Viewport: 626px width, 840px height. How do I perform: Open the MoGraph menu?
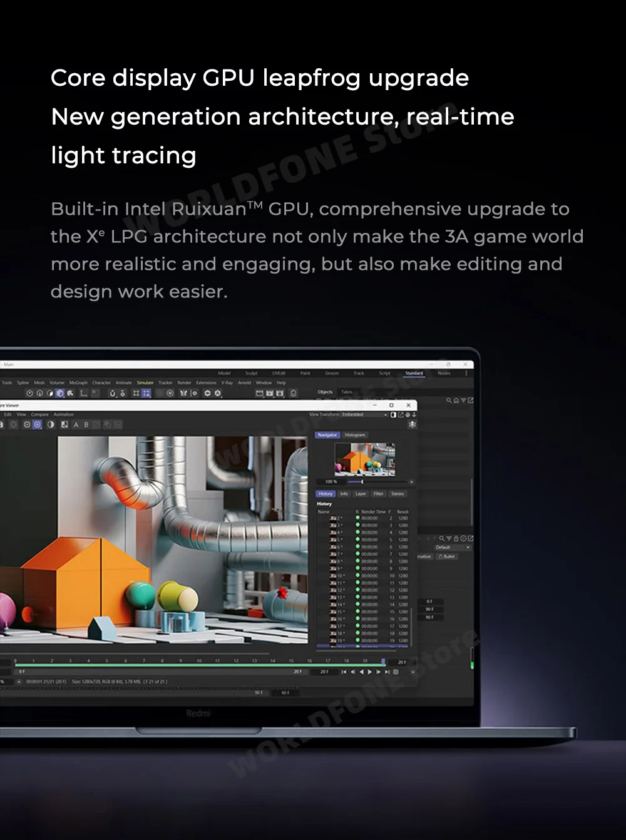pyautogui.click(x=78, y=382)
